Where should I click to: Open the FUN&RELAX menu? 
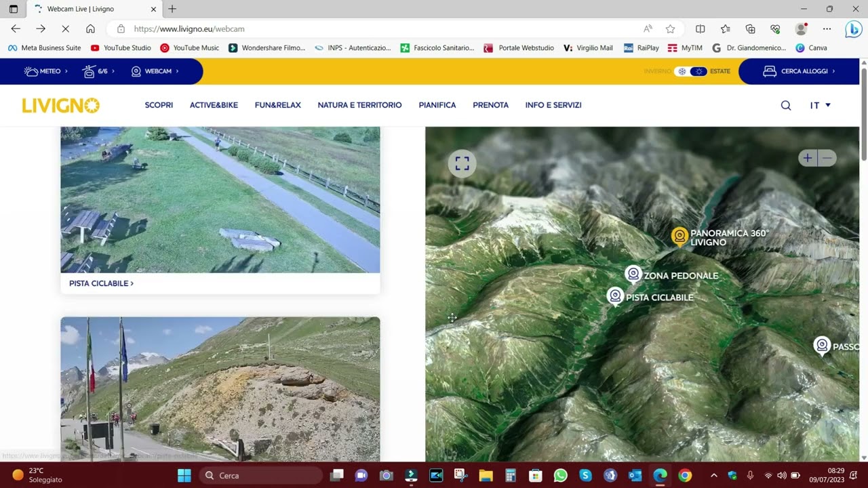[x=277, y=105]
